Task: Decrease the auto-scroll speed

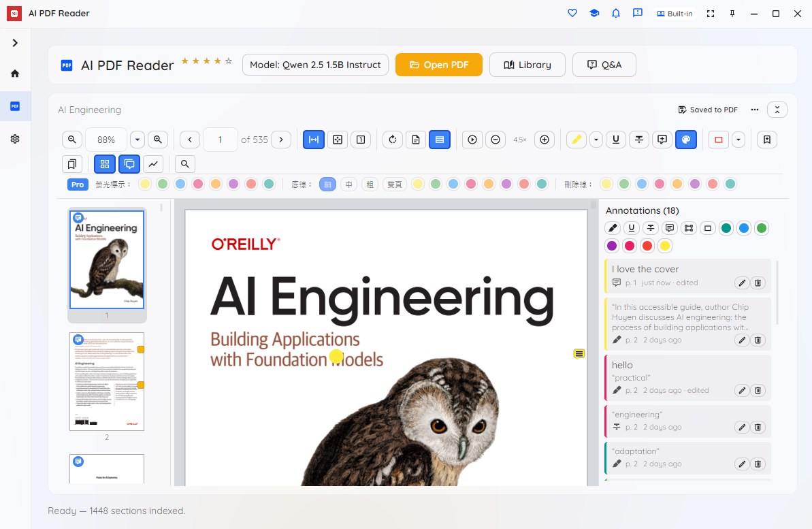Action: [x=496, y=140]
